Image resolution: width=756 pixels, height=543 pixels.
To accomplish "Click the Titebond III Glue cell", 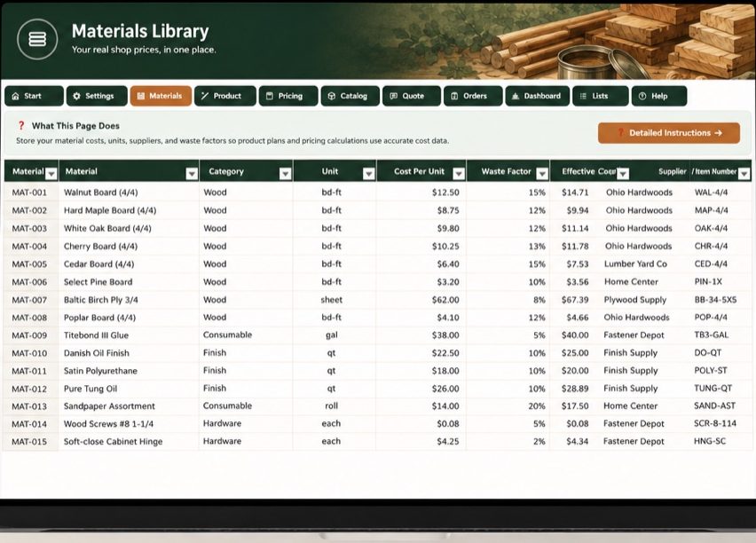I will [x=129, y=335].
